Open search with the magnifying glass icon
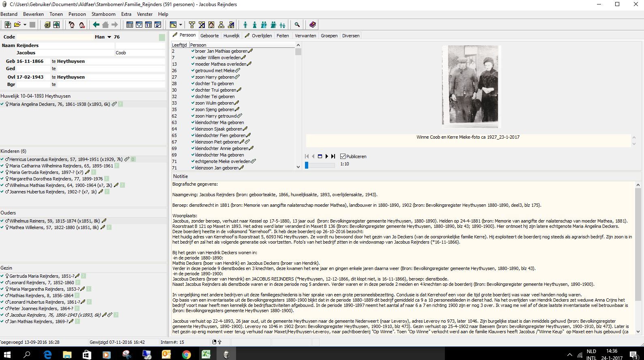 tap(297, 25)
